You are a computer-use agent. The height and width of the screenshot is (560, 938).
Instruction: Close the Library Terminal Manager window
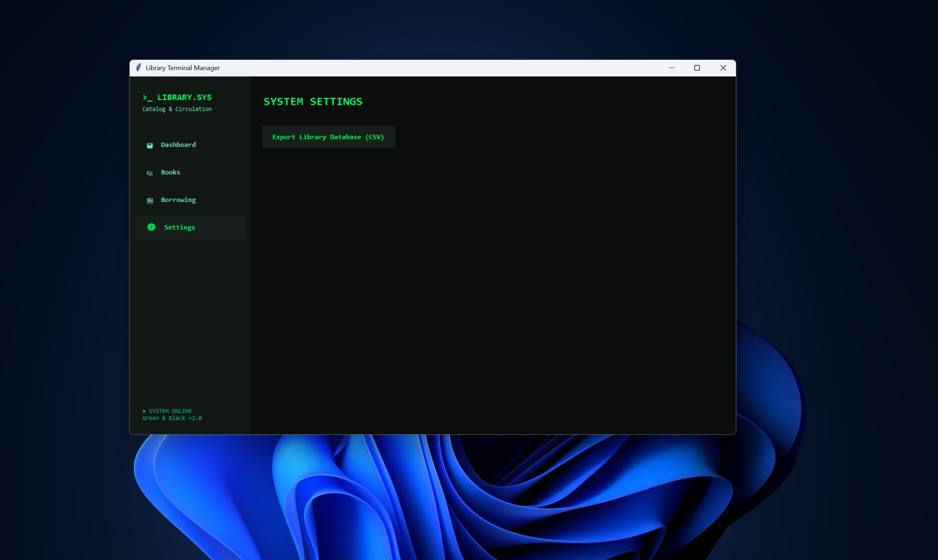(x=723, y=68)
